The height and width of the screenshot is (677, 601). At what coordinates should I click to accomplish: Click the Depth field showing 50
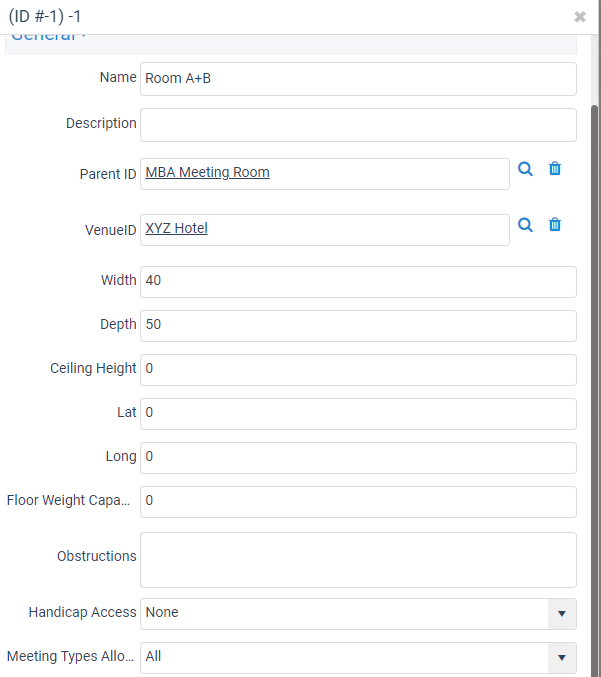[358, 326]
